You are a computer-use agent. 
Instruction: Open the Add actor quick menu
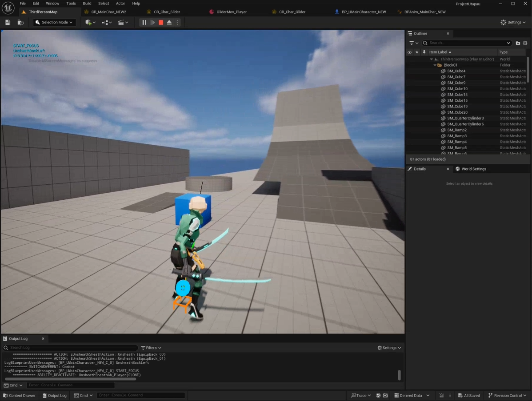point(90,22)
